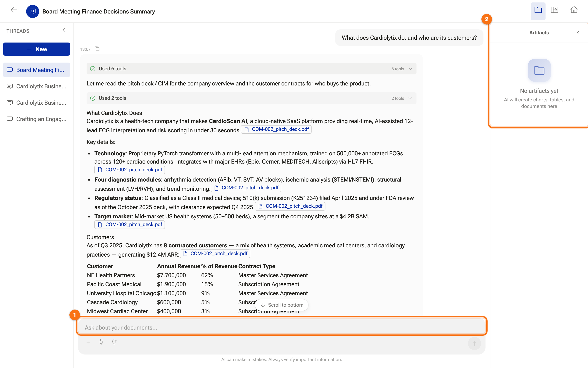Click the plus attach icon below input
Screen dimensions: 588x368
click(x=88, y=342)
